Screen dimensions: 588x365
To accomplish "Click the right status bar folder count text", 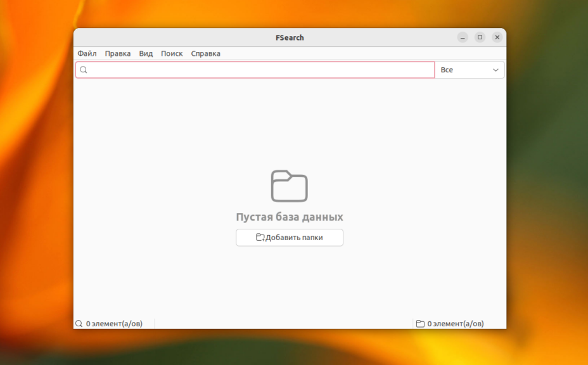I will [455, 324].
